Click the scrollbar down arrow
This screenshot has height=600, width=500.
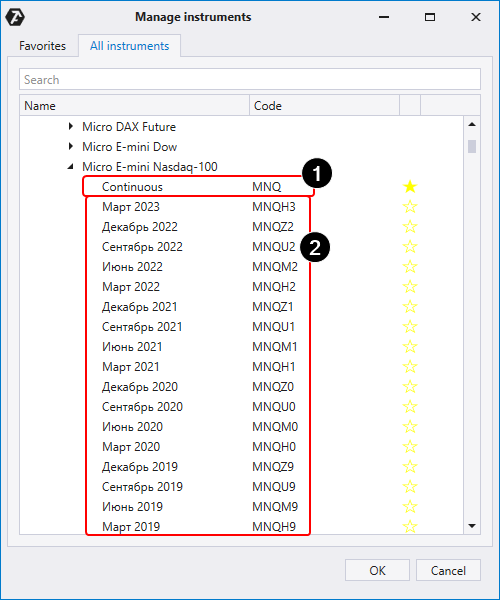pos(472,526)
